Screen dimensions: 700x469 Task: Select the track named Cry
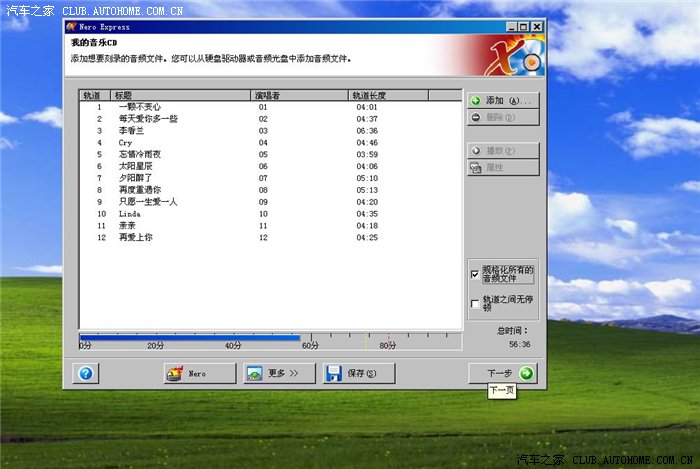126,143
